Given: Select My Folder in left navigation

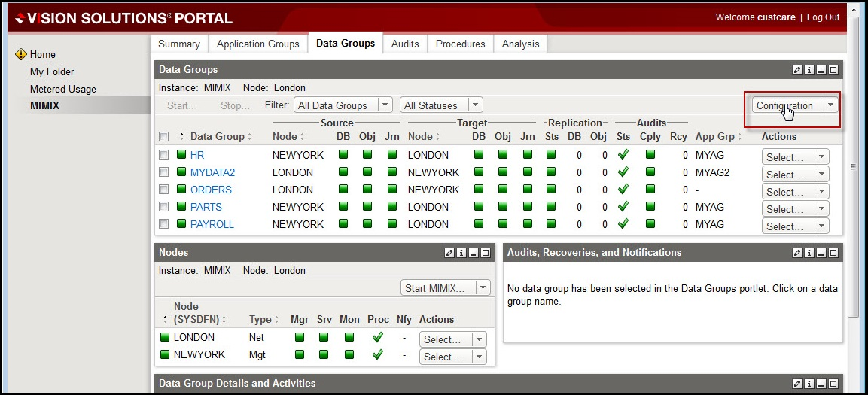Looking at the screenshot, I should pos(52,71).
